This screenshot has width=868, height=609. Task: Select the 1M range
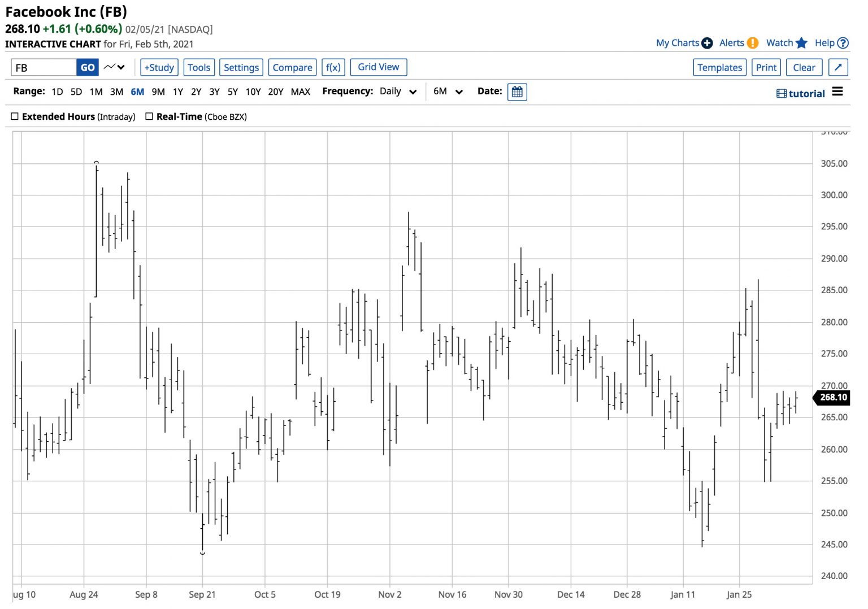point(97,93)
